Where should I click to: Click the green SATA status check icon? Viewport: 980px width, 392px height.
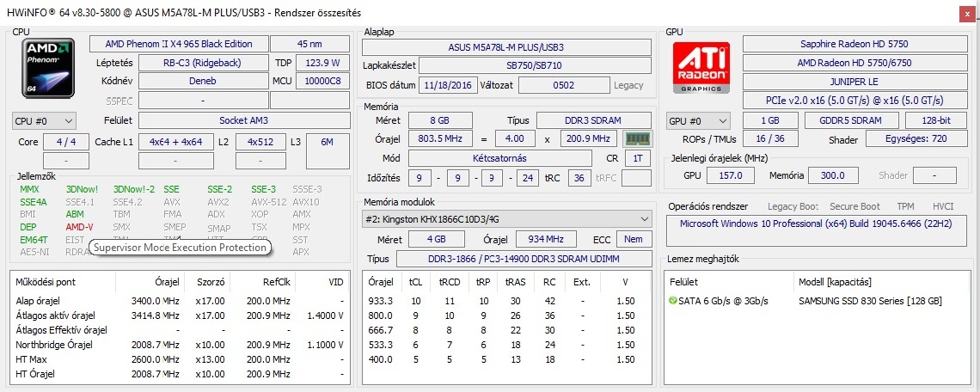(672, 301)
